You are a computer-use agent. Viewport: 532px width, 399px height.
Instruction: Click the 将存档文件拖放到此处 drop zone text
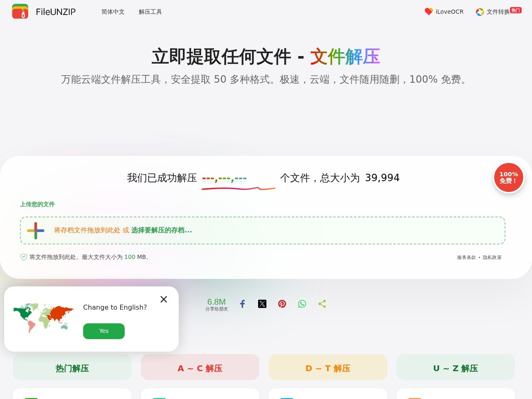click(x=87, y=230)
